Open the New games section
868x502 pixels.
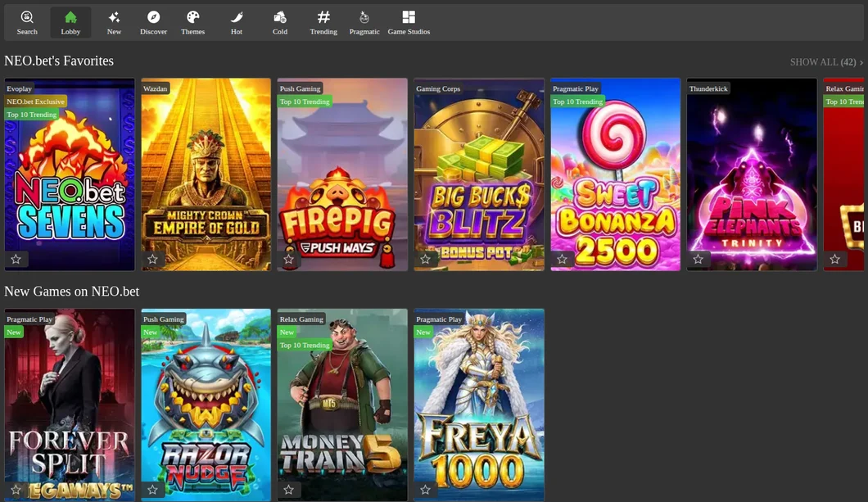tap(114, 23)
